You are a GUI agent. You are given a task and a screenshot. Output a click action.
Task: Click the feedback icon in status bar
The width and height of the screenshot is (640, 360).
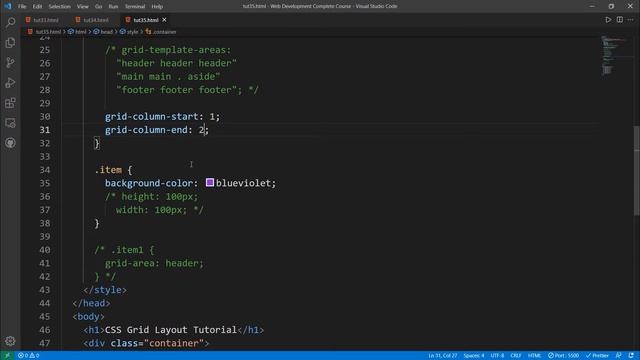coord(619,356)
